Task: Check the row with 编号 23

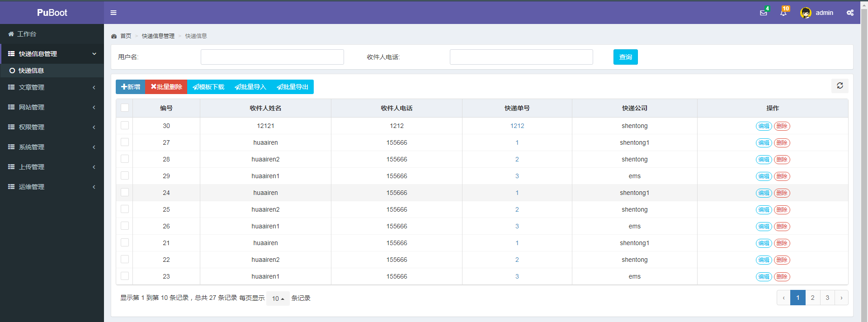Action: click(x=125, y=276)
